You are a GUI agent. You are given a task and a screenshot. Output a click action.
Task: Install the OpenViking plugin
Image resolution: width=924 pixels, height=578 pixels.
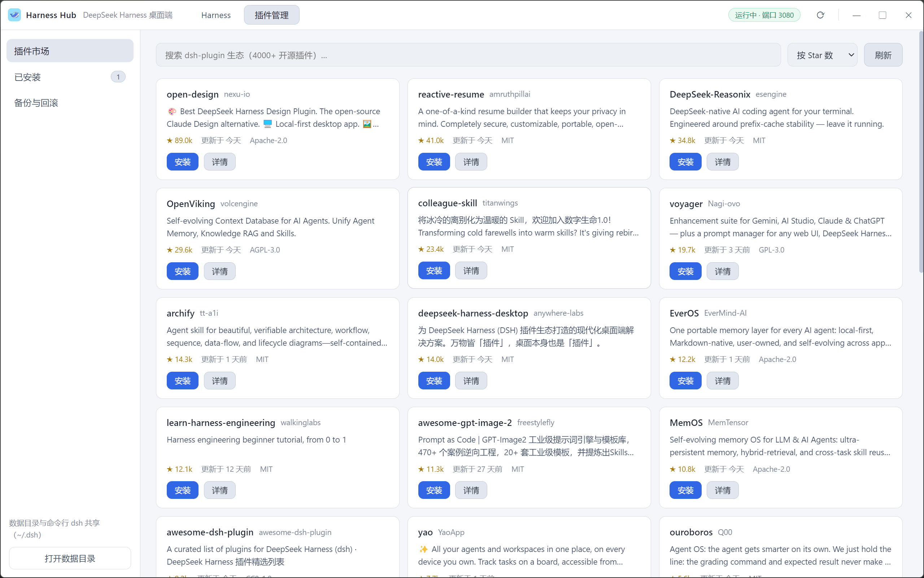(183, 271)
